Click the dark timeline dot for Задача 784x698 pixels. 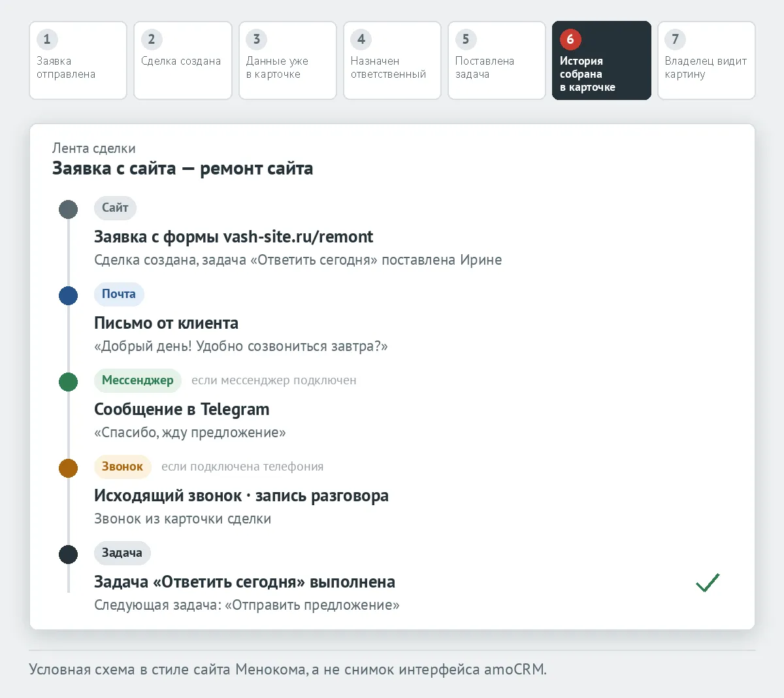pos(68,554)
